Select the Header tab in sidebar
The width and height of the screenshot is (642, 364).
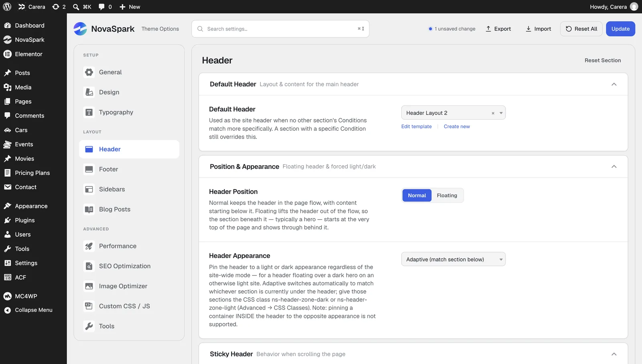pos(129,149)
